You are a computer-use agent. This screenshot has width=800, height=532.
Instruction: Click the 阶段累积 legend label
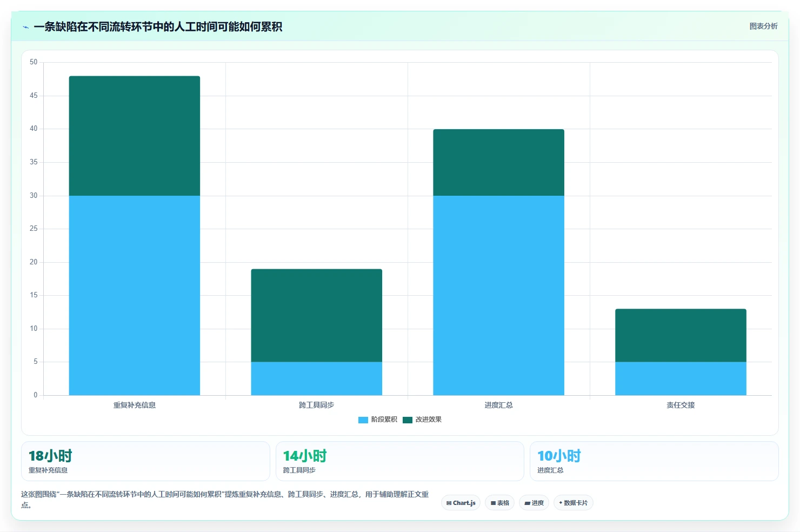point(384,420)
